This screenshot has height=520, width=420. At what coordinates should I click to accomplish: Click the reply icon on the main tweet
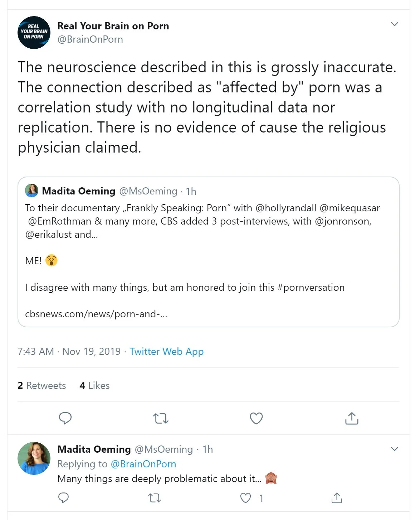click(x=65, y=418)
